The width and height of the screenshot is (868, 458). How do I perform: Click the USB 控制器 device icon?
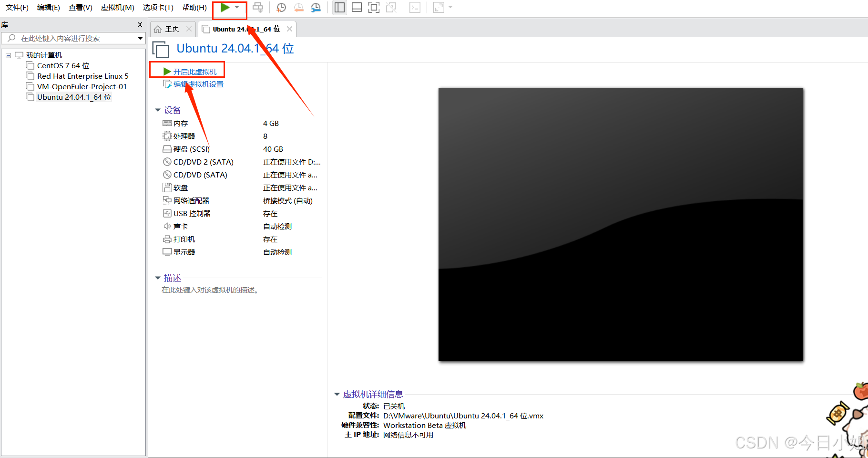[167, 213]
